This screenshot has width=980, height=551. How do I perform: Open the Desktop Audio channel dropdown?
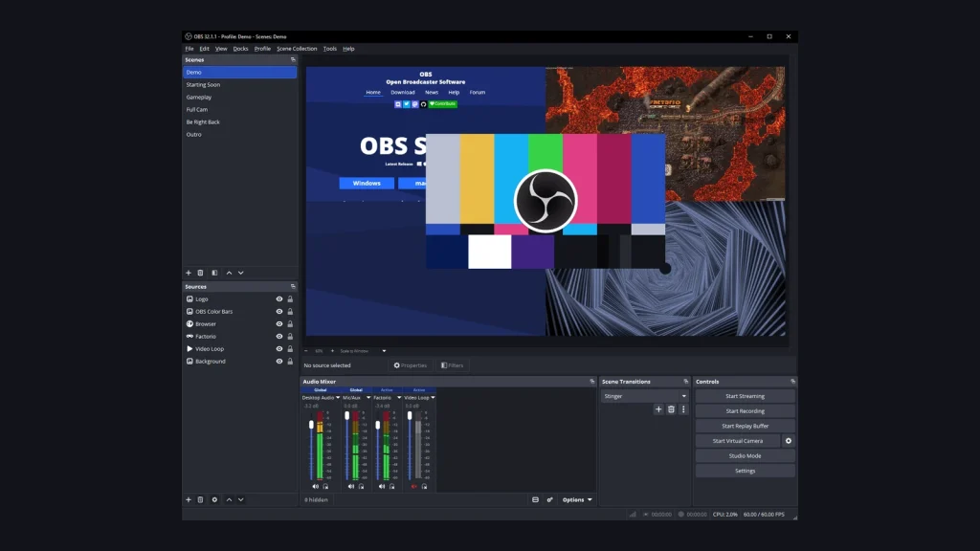tap(338, 398)
